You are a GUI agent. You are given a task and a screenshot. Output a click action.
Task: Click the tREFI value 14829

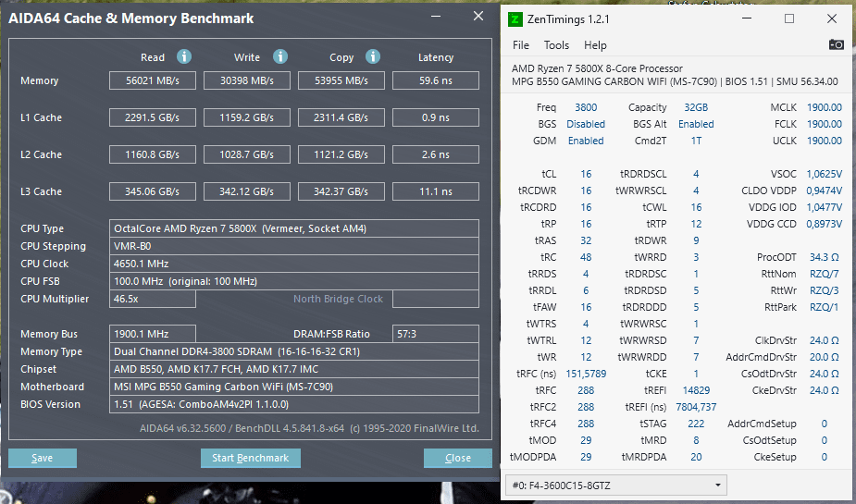[696, 390]
